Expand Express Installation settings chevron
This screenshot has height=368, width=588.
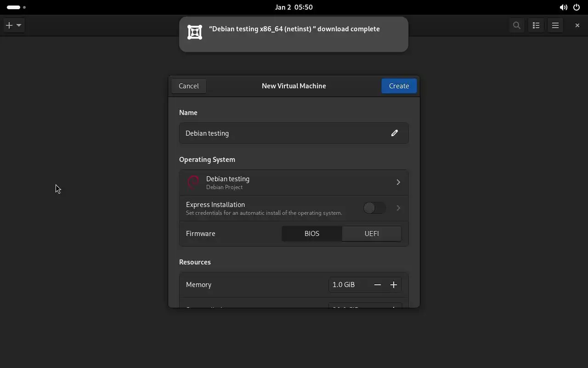(398, 208)
